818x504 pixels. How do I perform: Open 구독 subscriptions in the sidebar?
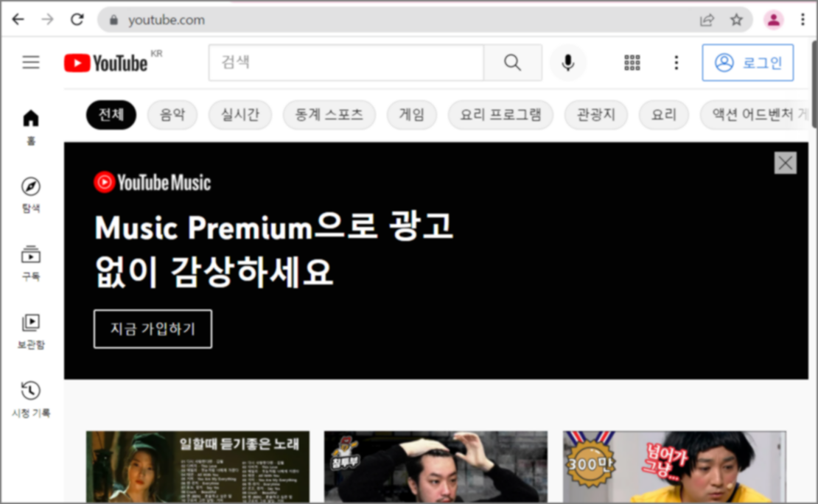31,262
